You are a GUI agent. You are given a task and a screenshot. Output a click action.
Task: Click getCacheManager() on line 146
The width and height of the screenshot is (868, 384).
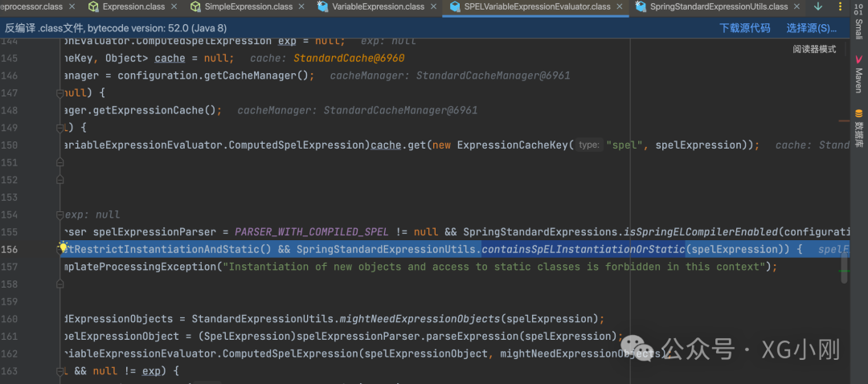click(256, 76)
